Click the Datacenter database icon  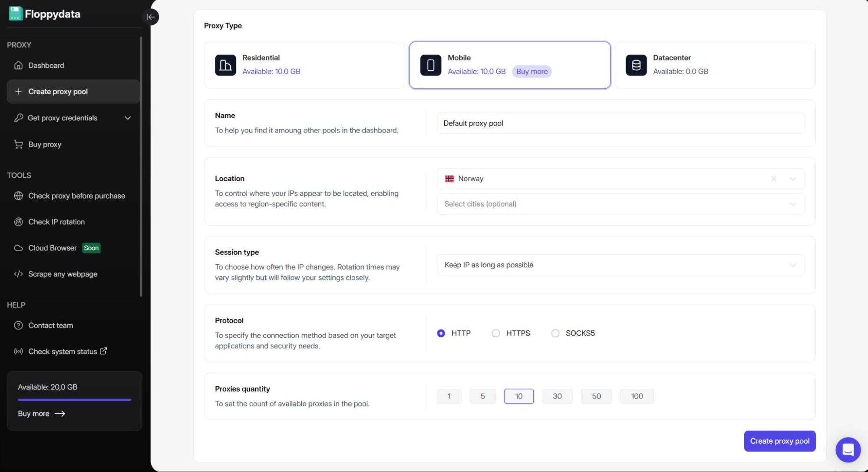click(636, 65)
